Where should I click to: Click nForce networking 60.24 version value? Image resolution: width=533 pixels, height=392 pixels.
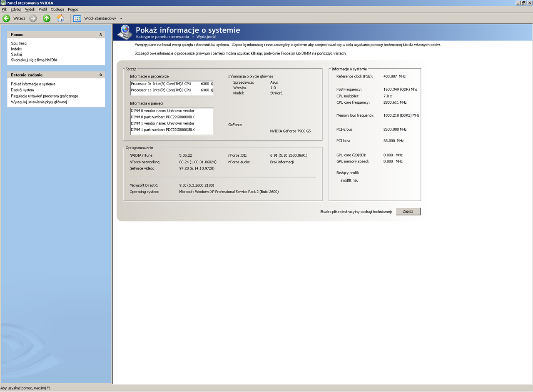point(197,162)
